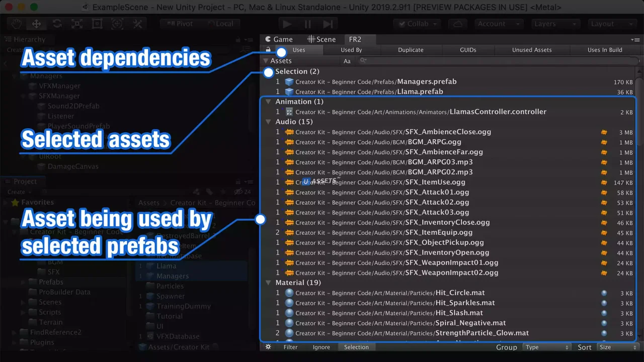Open the Group by Type dropdown

click(x=547, y=347)
